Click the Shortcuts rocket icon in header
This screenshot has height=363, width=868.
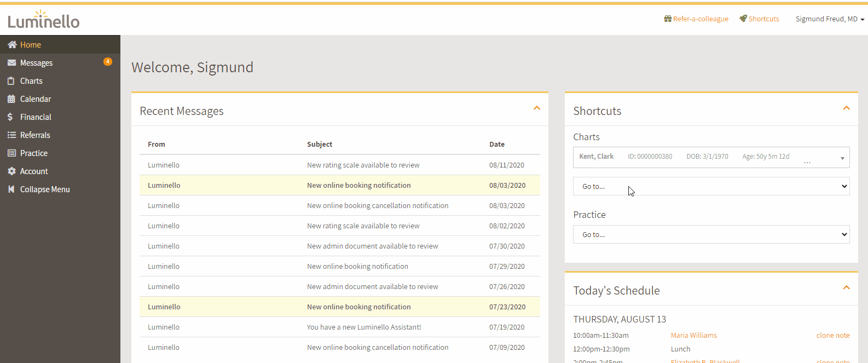(x=743, y=19)
